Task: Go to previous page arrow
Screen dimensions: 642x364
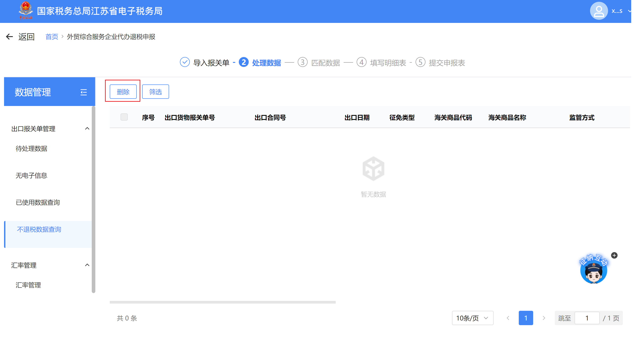Action: [x=508, y=318]
